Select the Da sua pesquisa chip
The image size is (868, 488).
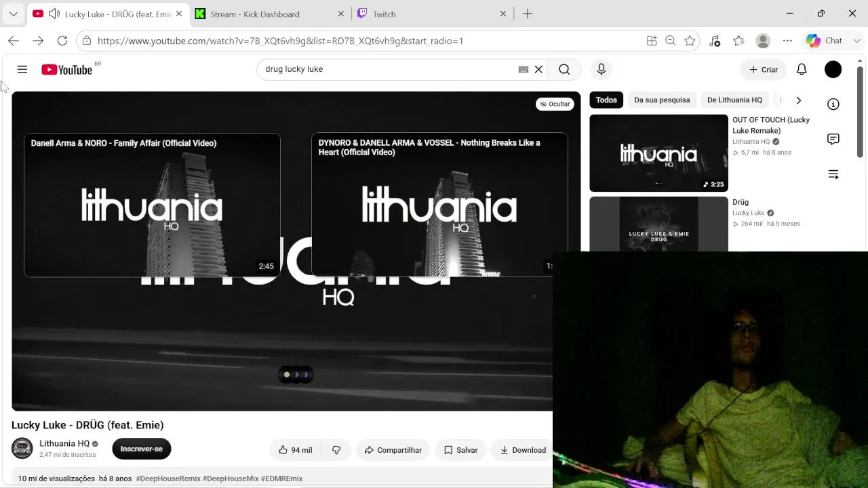(x=662, y=100)
